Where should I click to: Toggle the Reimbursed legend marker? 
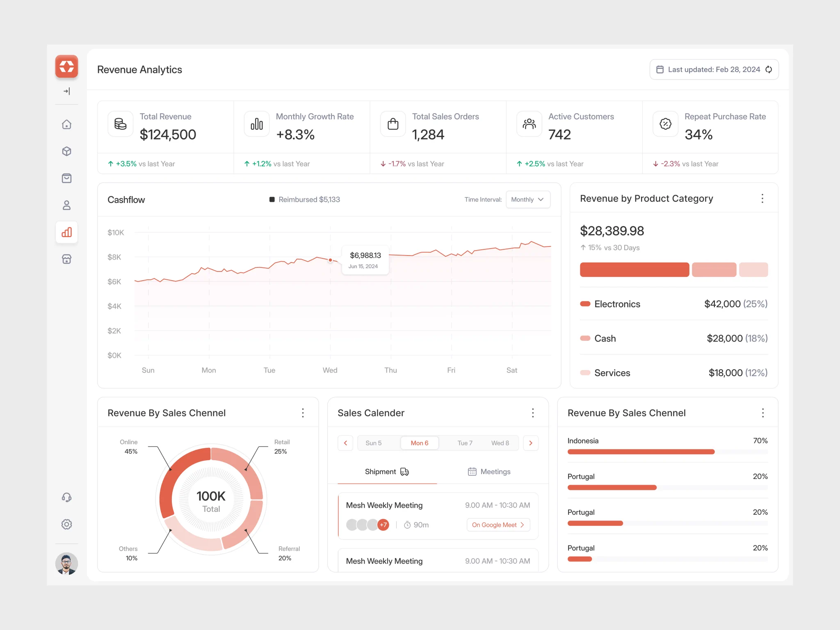click(272, 199)
